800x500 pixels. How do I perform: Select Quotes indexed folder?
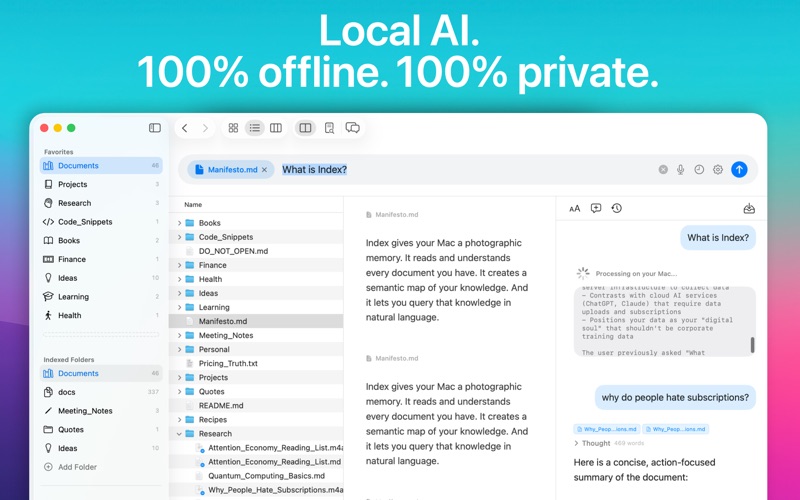click(x=101, y=430)
